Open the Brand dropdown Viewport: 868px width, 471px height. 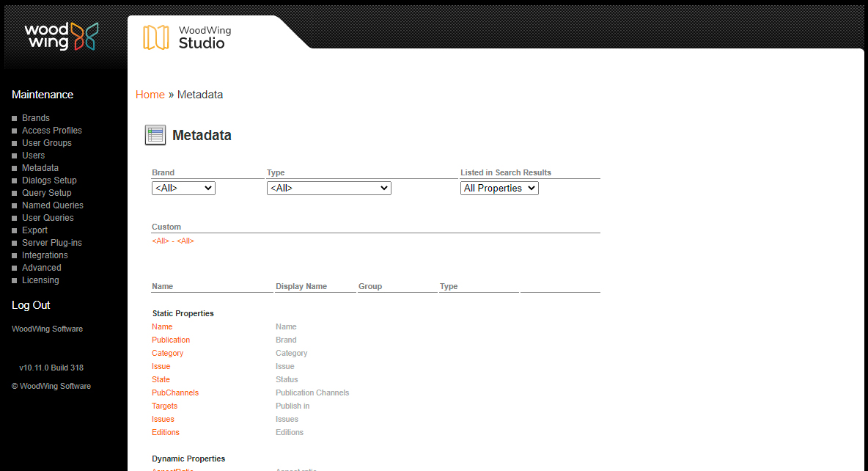[x=183, y=188]
